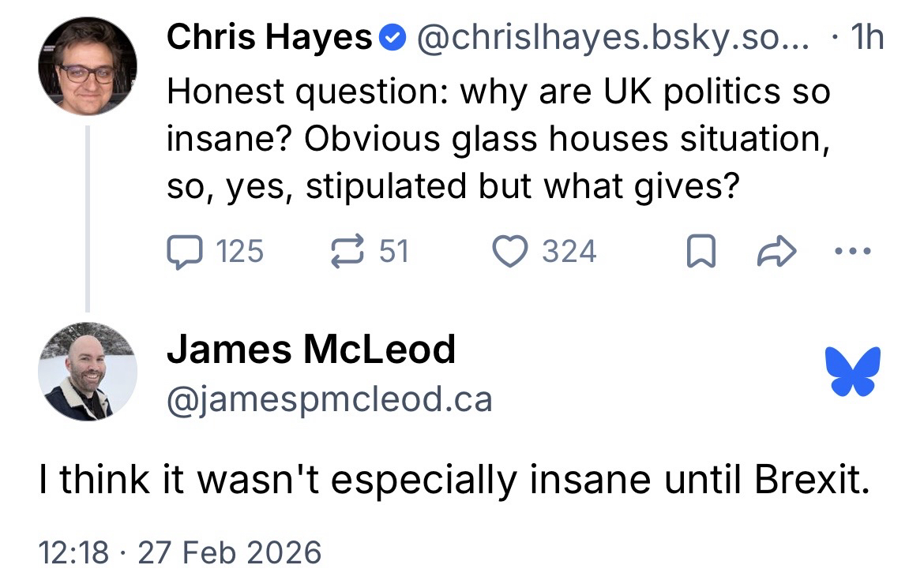
Task: Click the 324 likes count
Action: [569, 252]
